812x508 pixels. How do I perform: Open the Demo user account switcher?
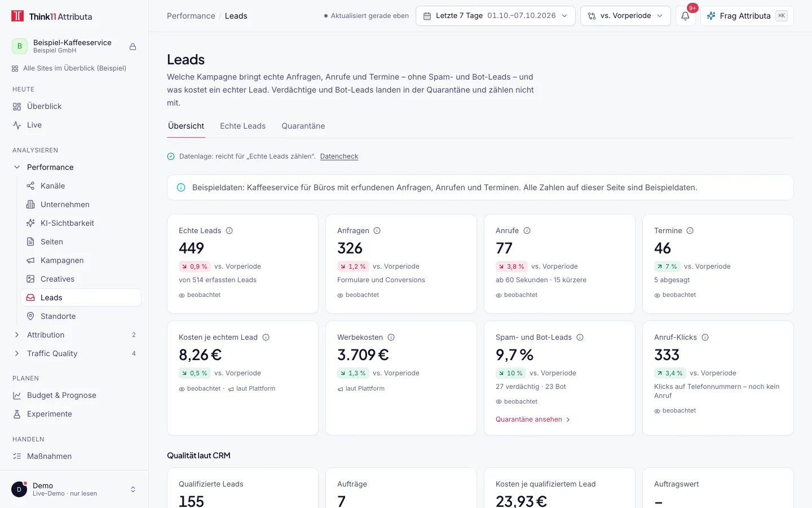point(74,489)
